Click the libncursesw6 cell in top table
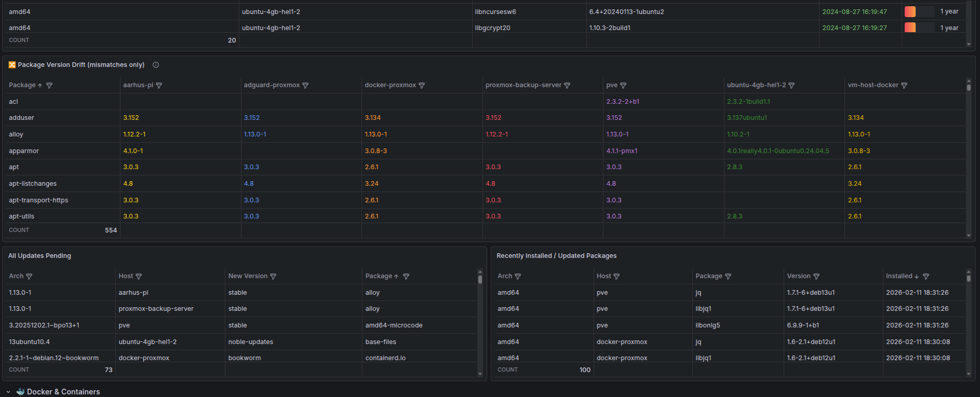Viewport: 980px width, 397px height. tap(495, 12)
